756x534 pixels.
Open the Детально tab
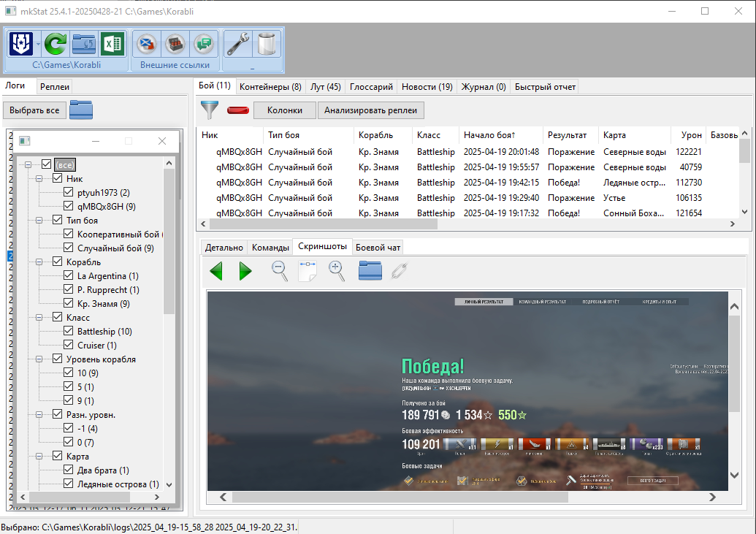[224, 248]
